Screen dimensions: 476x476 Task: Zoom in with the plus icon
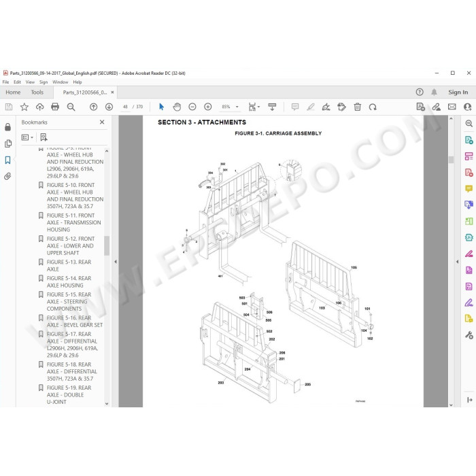[208, 107]
